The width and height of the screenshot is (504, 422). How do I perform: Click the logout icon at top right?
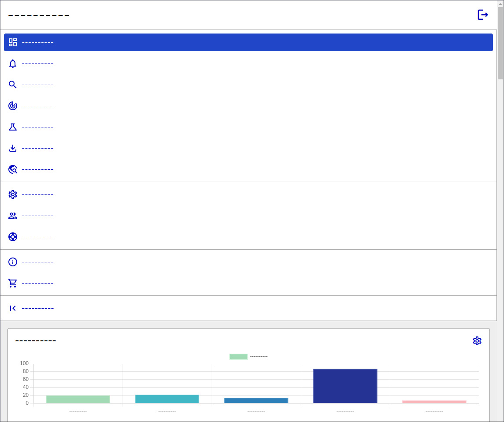[483, 15]
